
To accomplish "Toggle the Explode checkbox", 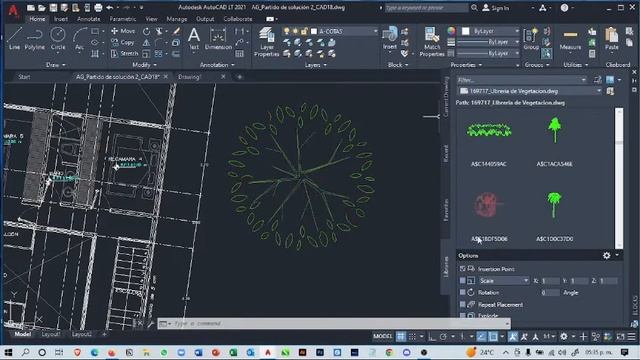I will click(x=462, y=315).
